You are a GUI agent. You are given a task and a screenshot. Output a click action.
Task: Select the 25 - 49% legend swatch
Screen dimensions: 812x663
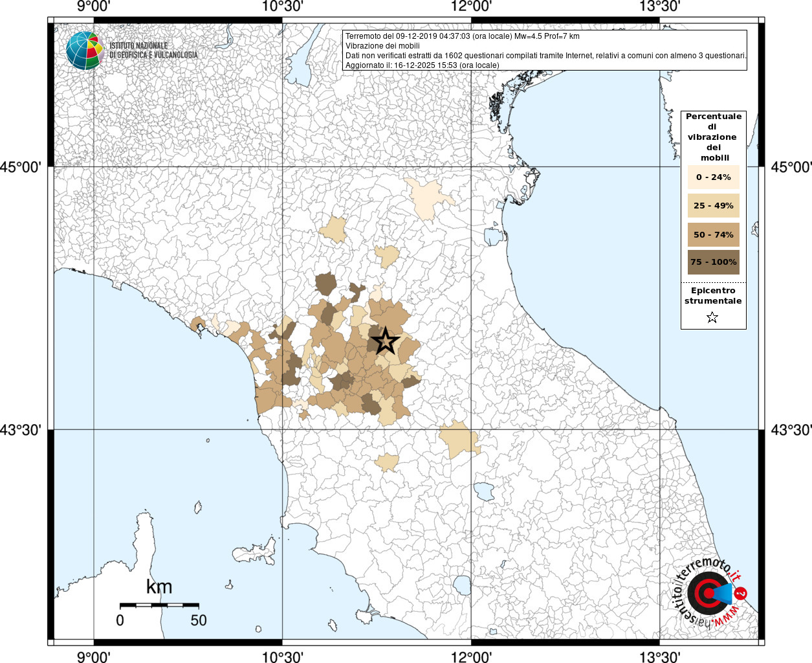click(x=714, y=205)
